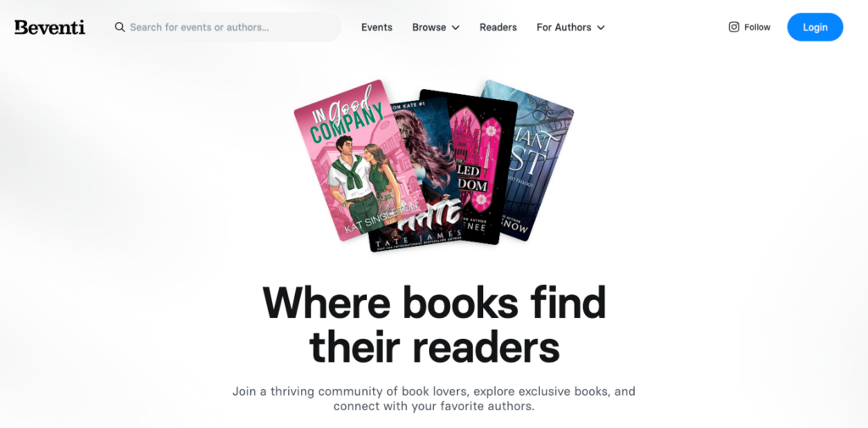This screenshot has width=868, height=428.
Task: Click the community tagline paragraph text
Action: coord(434,398)
